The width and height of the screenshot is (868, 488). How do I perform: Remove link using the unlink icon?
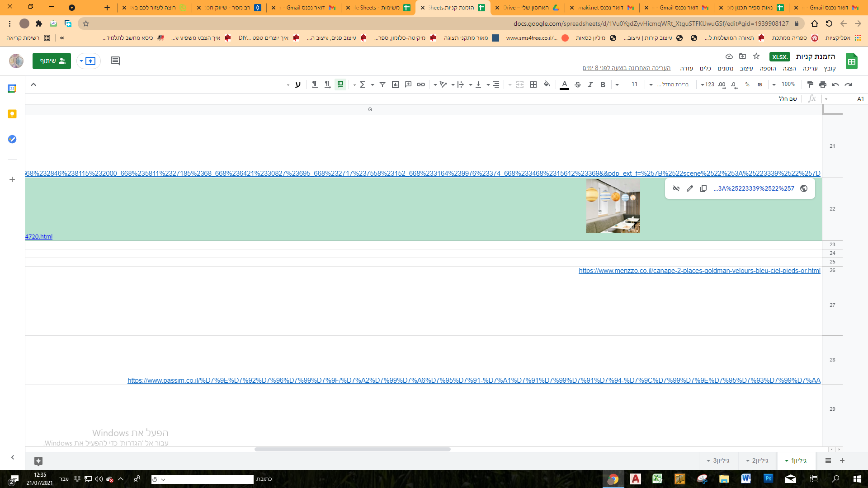point(676,188)
